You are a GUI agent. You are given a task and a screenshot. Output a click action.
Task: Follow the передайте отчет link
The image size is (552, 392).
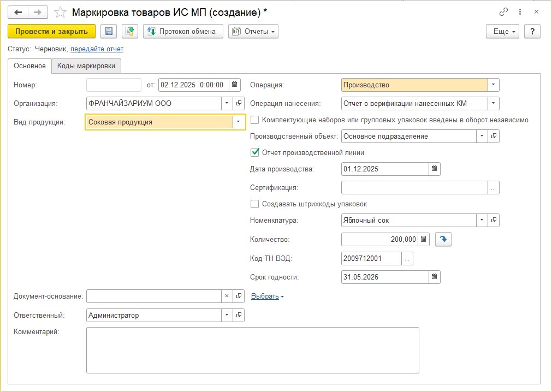[97, 49]
